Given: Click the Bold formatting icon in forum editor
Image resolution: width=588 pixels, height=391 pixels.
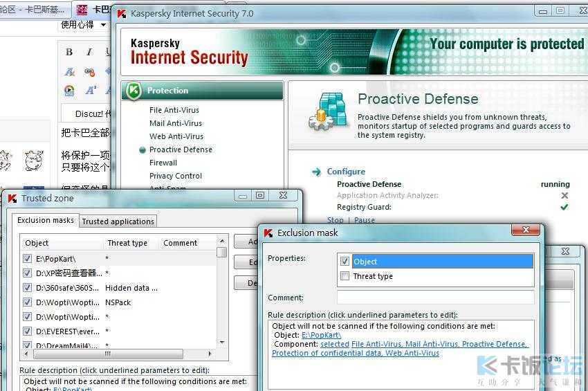Looking at the screenshot, I should click(x=69, y=52).
